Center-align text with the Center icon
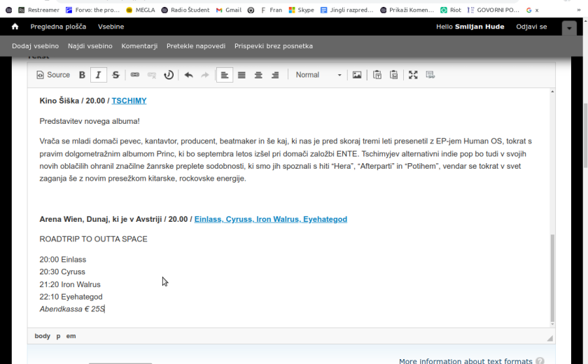This screenshot has height=364, width=588. [x=258, y=75]
